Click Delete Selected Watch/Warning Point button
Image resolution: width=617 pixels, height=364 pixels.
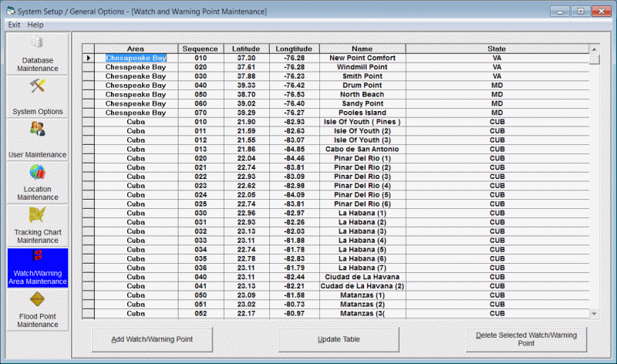click(x=526, y=339)
